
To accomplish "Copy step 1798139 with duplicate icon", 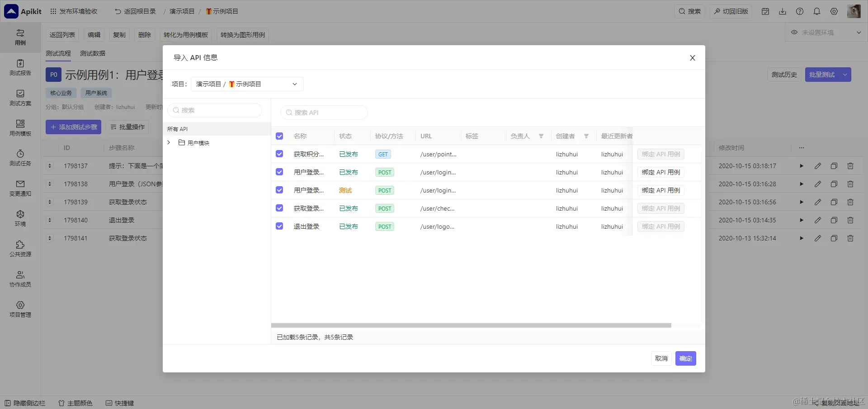I will (834, 202).
